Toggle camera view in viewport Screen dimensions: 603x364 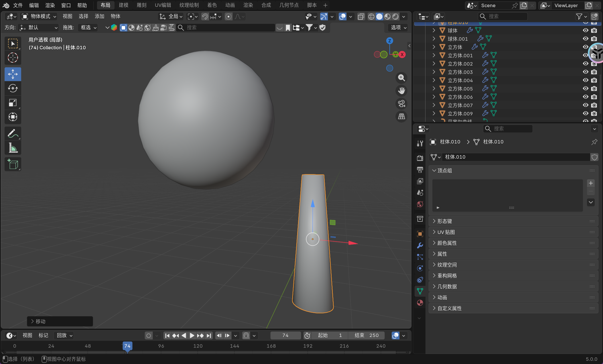tap(401, 104)
